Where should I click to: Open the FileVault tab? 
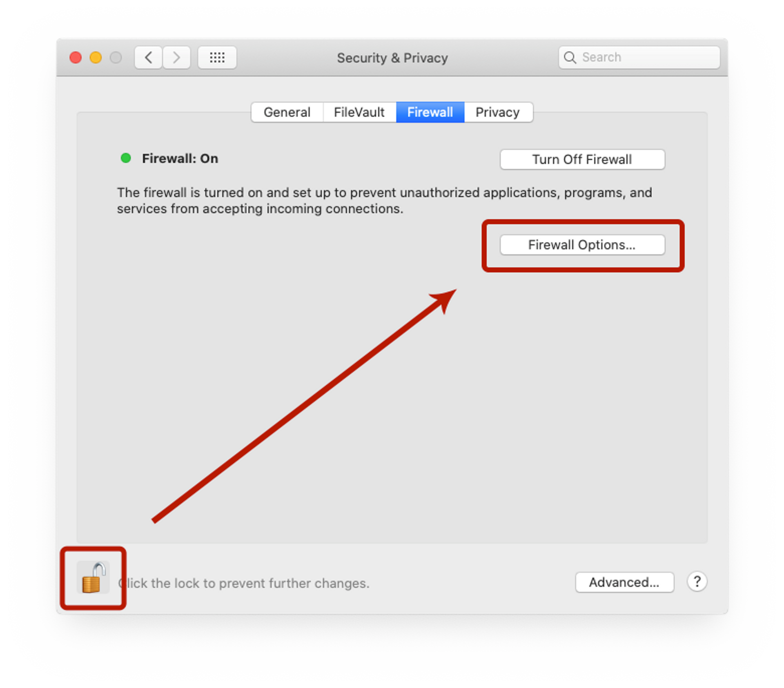pos(359,112)
